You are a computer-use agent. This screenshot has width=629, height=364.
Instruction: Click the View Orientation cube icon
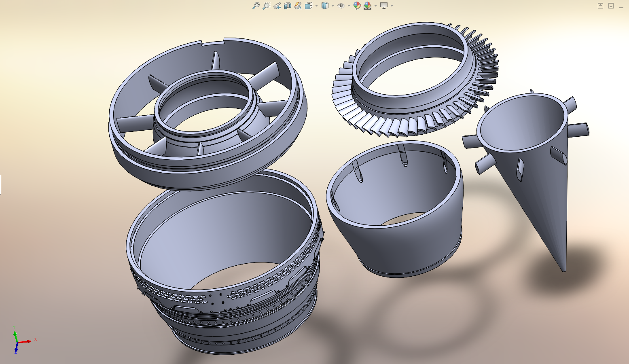[x=309, y=6]
